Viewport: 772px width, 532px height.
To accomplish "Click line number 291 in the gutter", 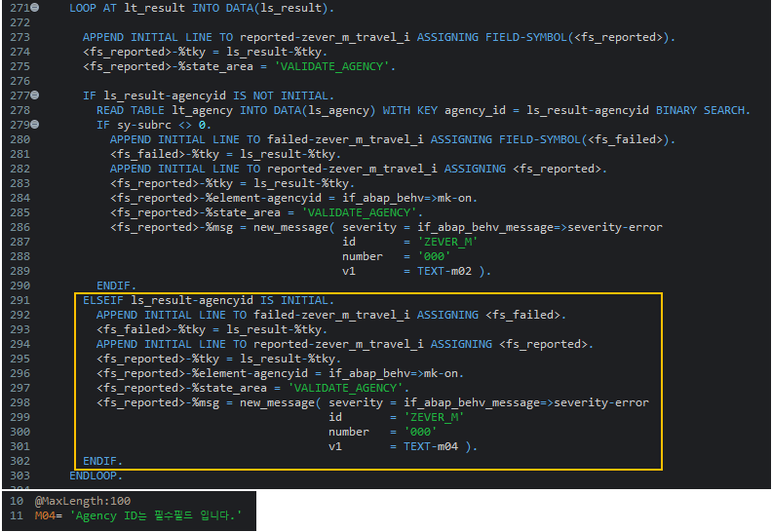I will [x=19, y=300].
